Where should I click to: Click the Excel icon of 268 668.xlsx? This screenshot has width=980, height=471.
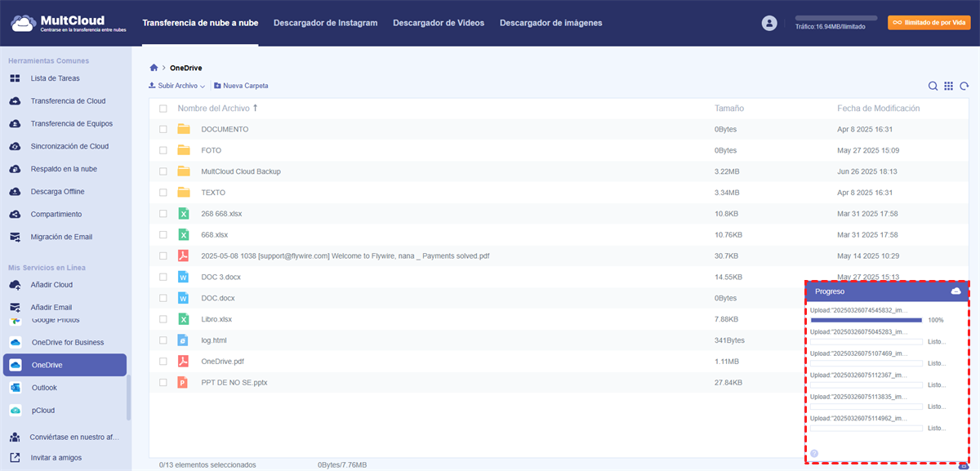click(184, 214)
